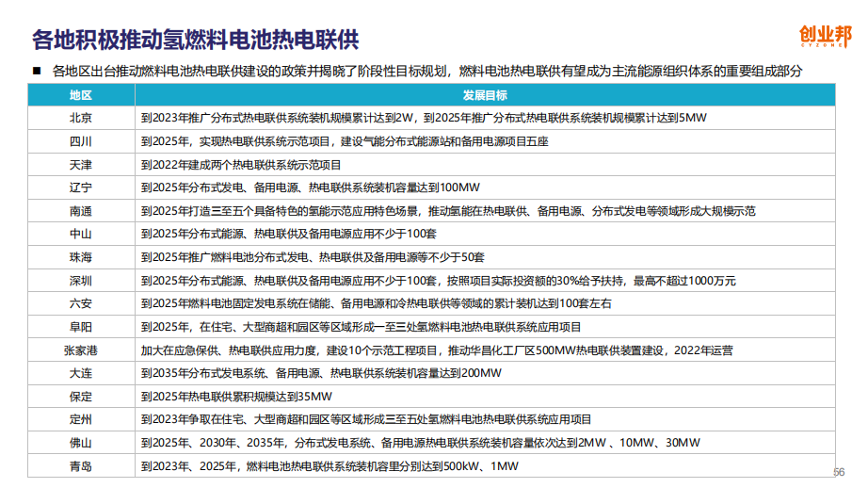The image size is (868, 488).
Task: Click the 大连 target text about 200MW
Action: 322,373
